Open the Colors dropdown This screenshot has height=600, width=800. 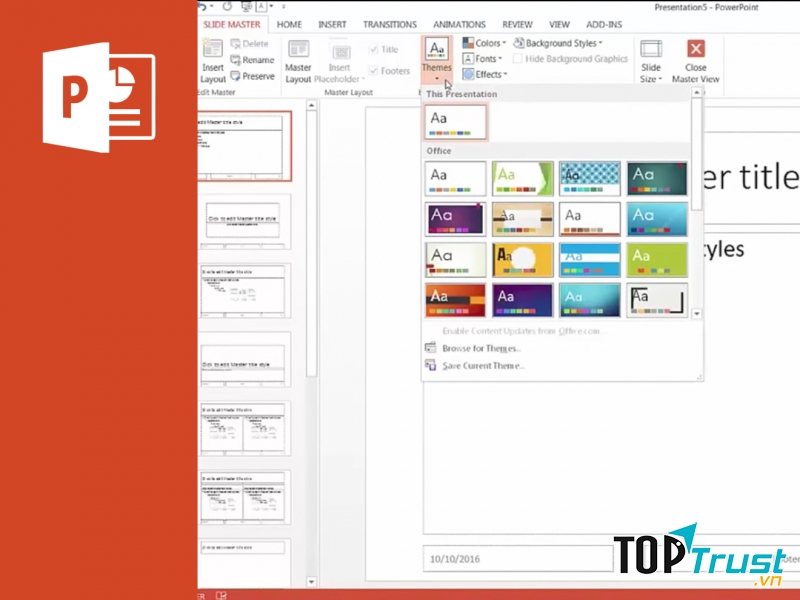484,43
